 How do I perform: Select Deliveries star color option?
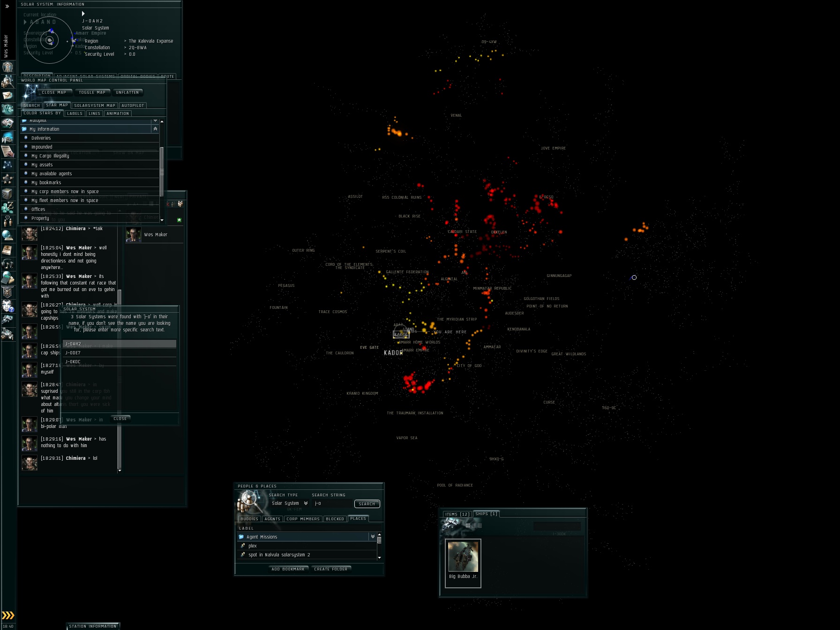pyautogui.click(x=90, y=138)
